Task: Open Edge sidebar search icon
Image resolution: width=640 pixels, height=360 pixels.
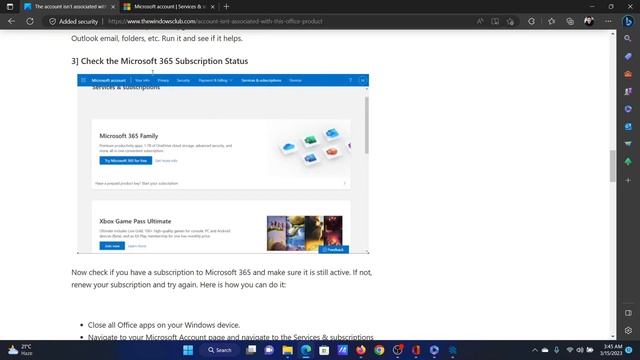Action: (628, 38)
